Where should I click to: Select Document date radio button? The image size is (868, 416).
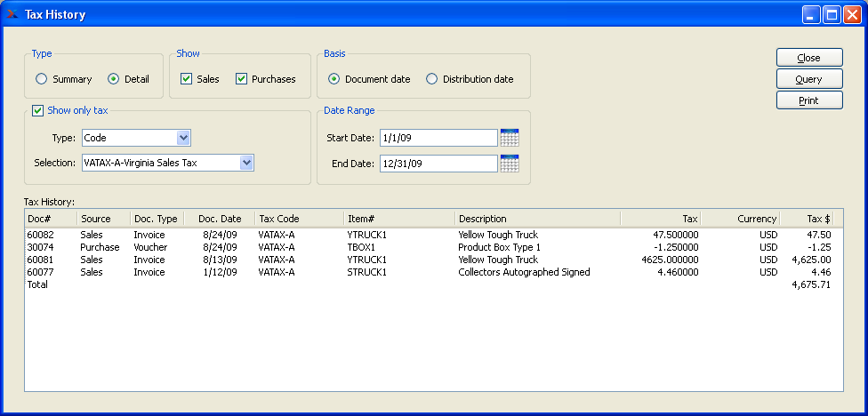[334, 79]
